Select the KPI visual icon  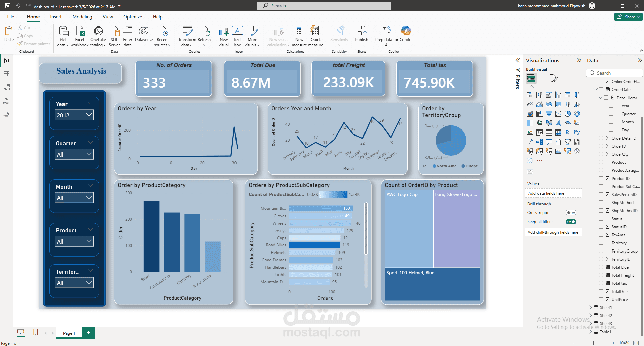pos(530,132)
